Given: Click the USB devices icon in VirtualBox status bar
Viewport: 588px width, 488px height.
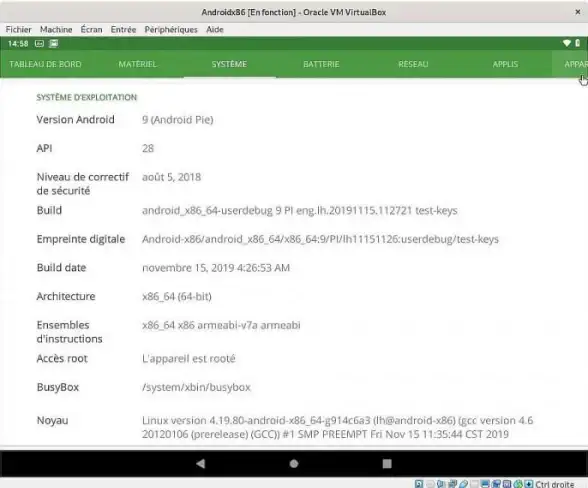Looking at the screenshot, I should [x=464, y=484].
